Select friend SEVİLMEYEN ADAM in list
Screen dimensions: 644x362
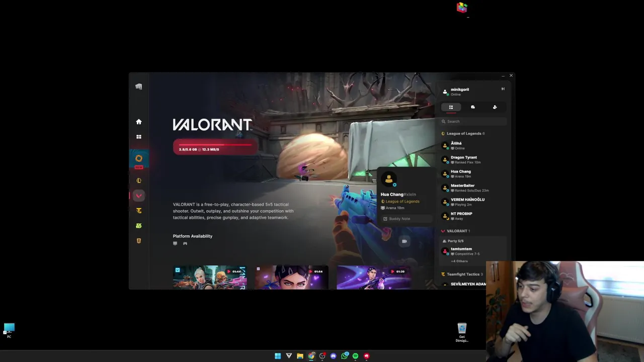coord(463,284)
